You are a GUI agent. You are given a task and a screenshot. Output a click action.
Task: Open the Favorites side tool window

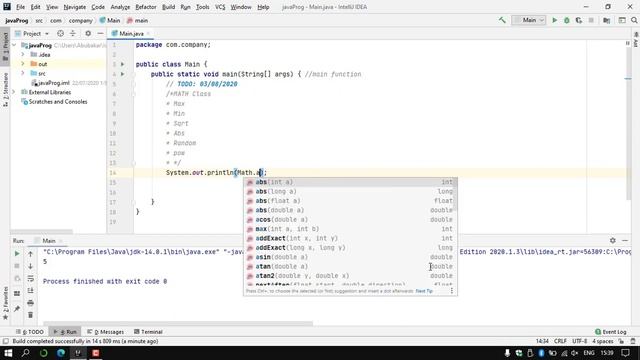pyautogui.click(x=5, y=303)
